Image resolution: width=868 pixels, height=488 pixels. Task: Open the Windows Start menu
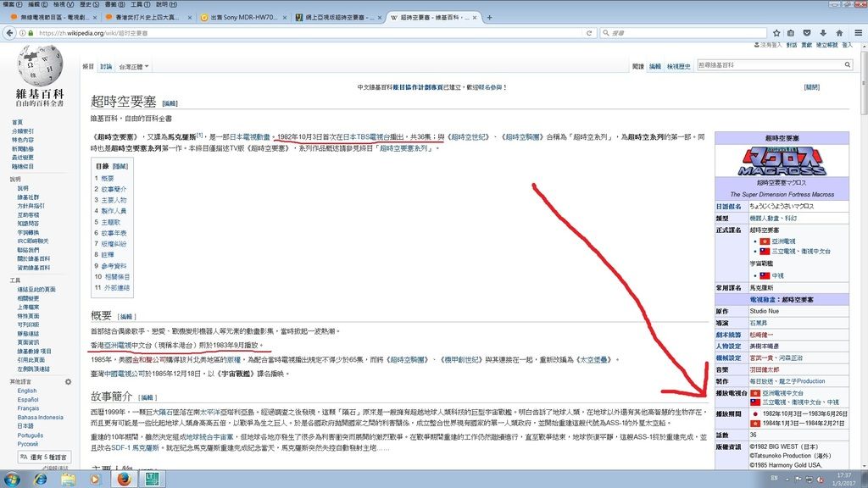[12, 480]
